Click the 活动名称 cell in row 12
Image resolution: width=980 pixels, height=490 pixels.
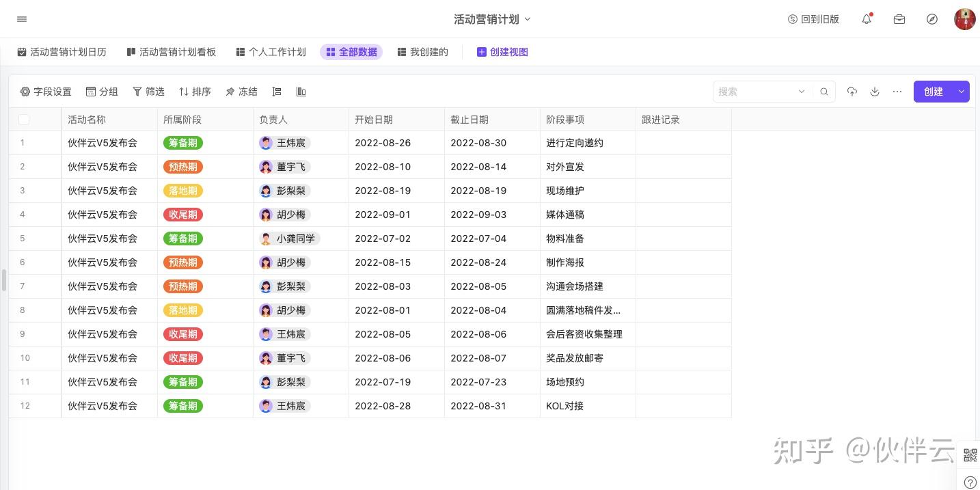point(109,406)
